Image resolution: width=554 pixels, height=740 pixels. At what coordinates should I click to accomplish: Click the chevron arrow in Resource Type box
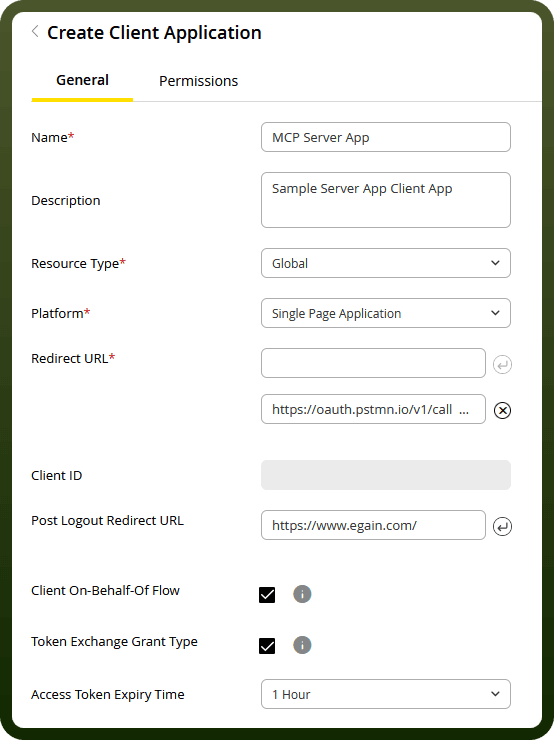(x=495, y=263)
